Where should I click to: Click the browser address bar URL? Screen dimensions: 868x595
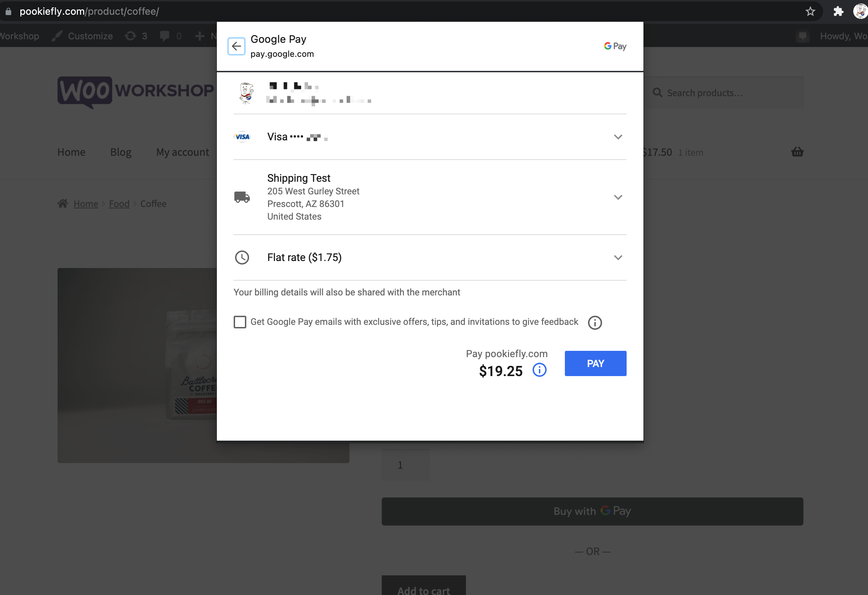click(89, 11)
